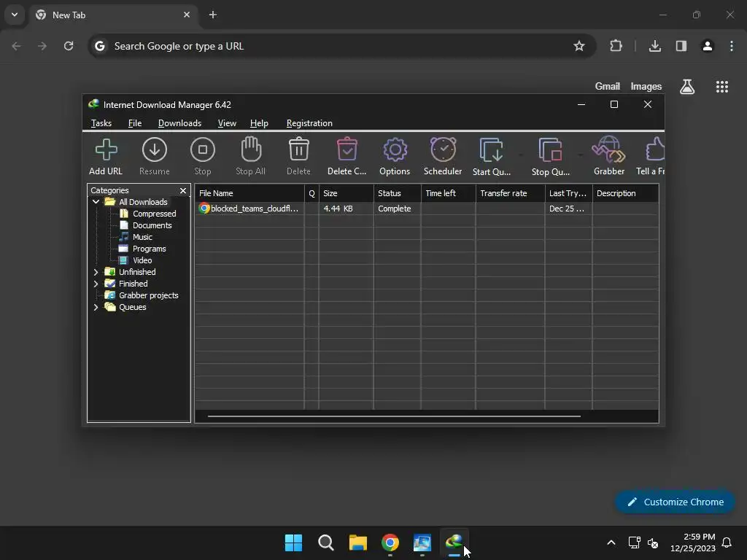Click the Delete Completed icon

click(347, 149)
